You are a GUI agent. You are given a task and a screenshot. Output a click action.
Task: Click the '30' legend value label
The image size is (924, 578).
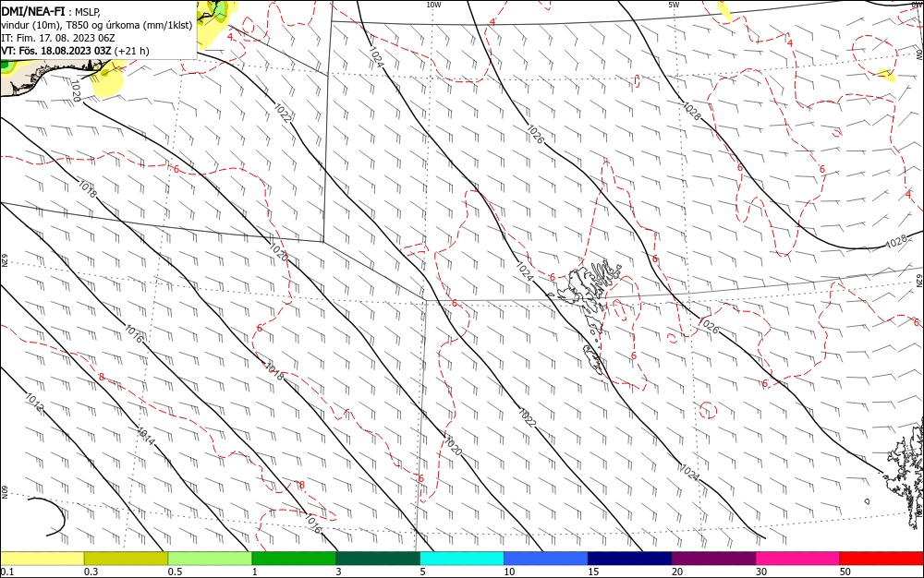click(x=761, y=572)
